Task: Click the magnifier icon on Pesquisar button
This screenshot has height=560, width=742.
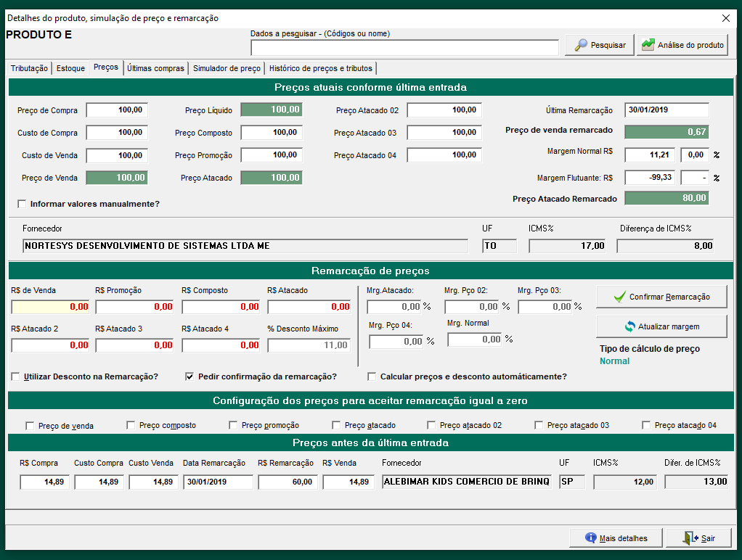Action: tap(581, 45)
